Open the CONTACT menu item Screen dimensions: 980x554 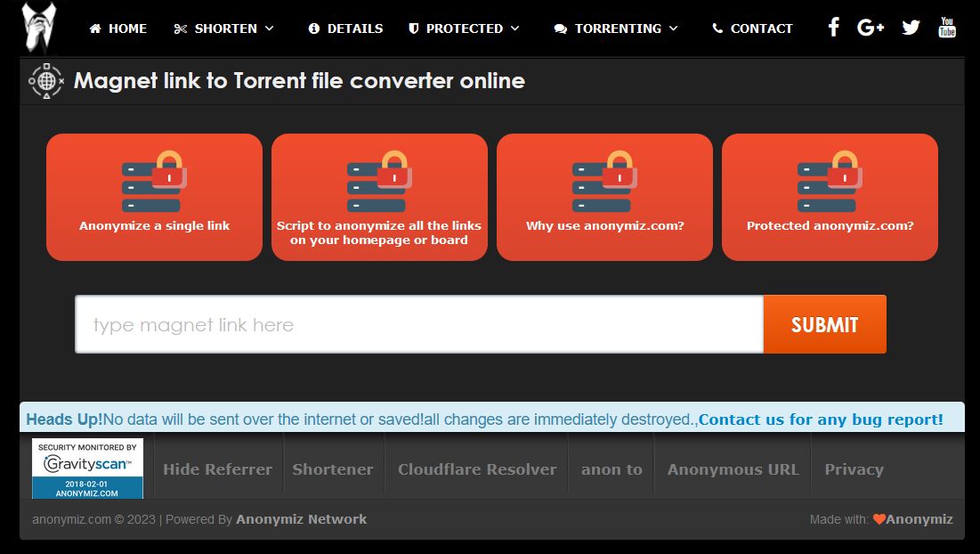[752, 29]
